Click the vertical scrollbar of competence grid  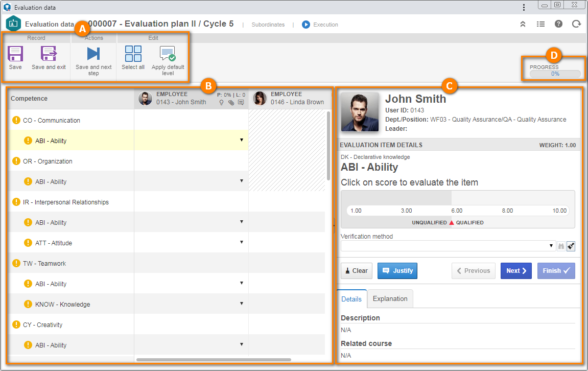pos(328,146)
